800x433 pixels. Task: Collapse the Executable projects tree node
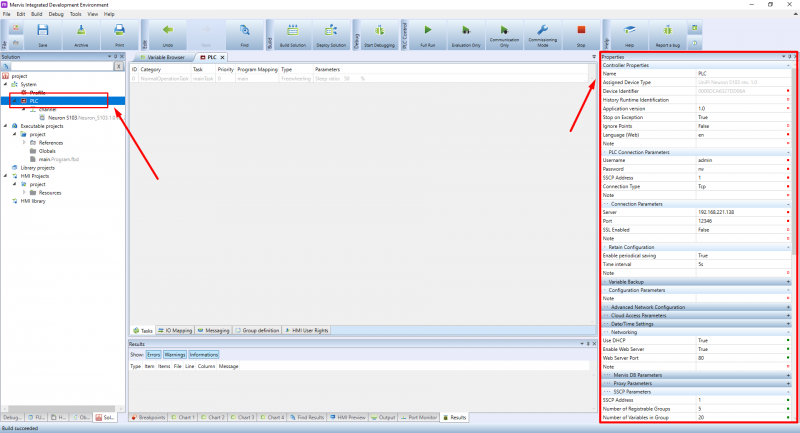(x=5, y=126)
